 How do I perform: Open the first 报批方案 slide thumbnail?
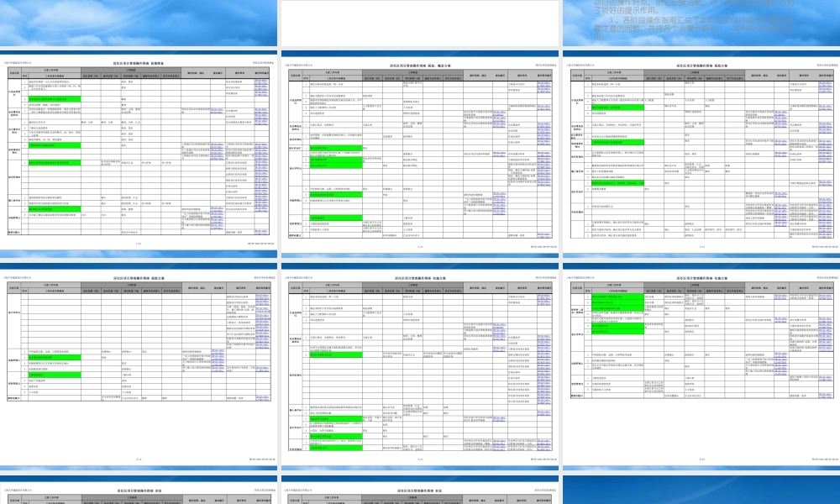[701, 155]
